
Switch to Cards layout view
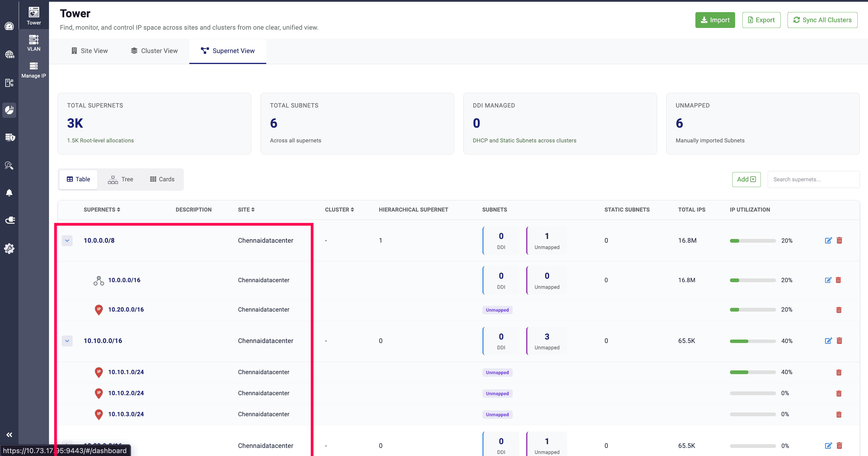coord(162,179)
